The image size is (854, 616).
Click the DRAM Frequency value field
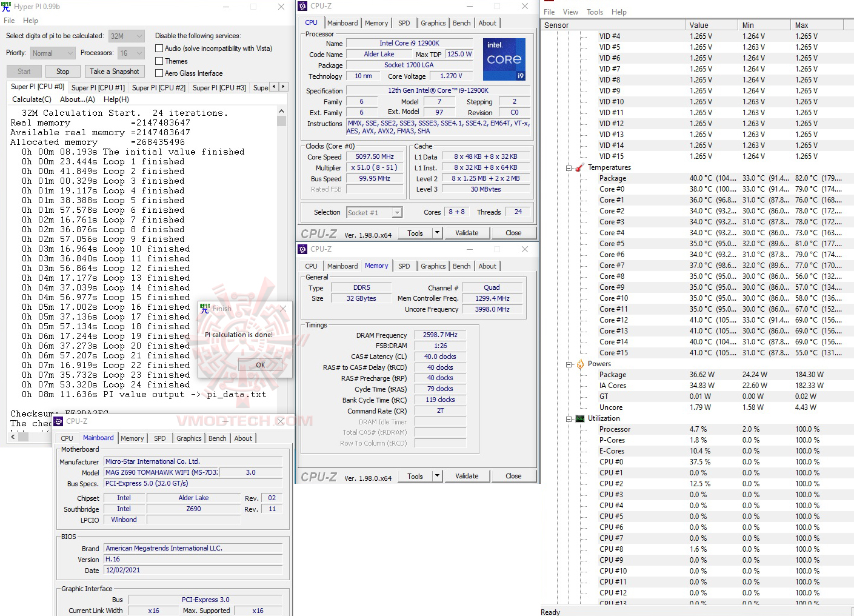point(440,335)
